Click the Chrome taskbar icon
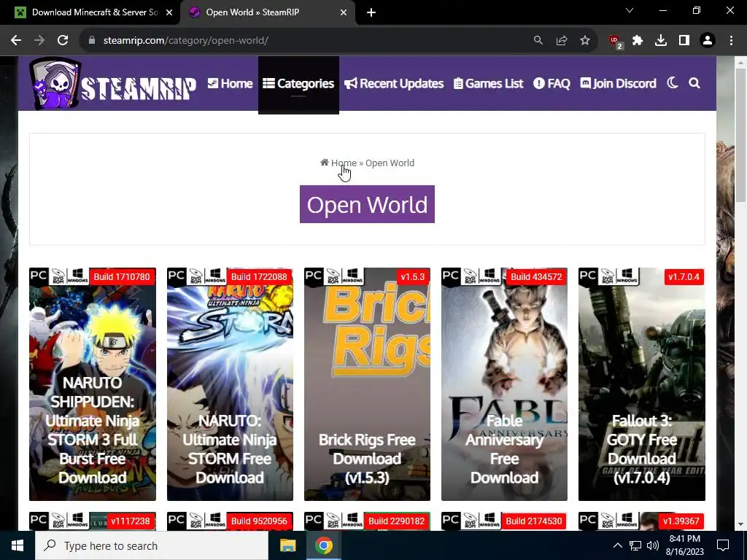Screen dimensions: 747x560 tap(323, 545)
